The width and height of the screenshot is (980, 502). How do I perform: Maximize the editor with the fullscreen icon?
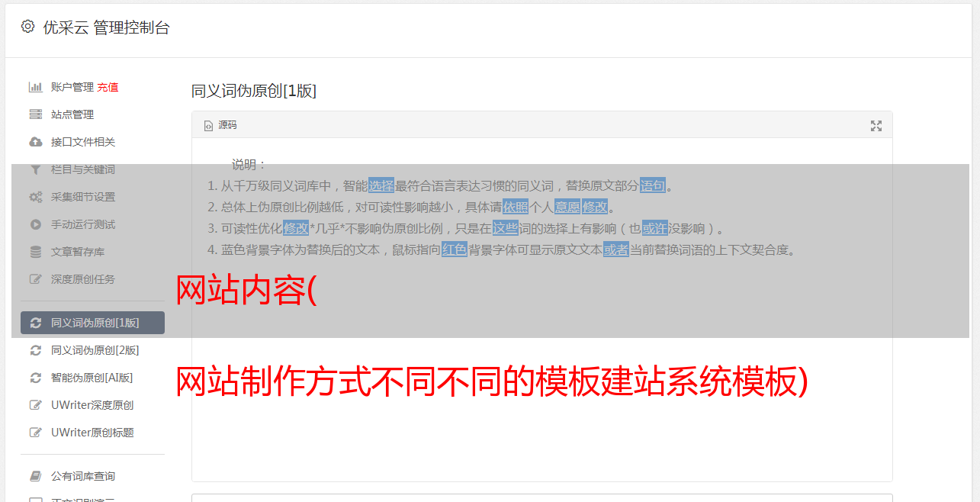876,126
